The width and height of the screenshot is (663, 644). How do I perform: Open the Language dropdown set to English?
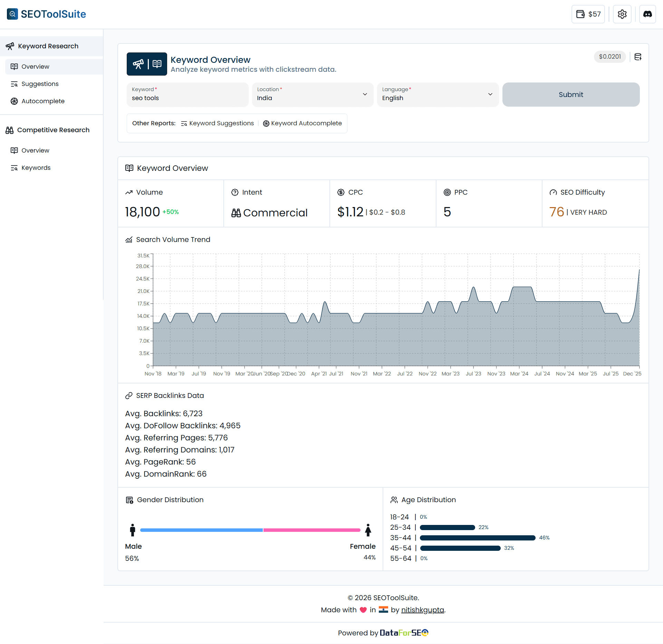pos(438,95)
